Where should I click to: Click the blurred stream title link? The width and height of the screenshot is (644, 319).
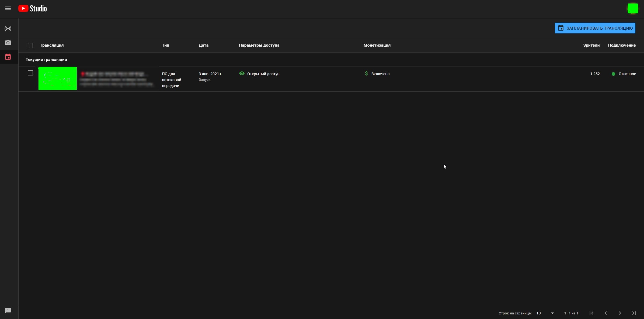[114, 74]
